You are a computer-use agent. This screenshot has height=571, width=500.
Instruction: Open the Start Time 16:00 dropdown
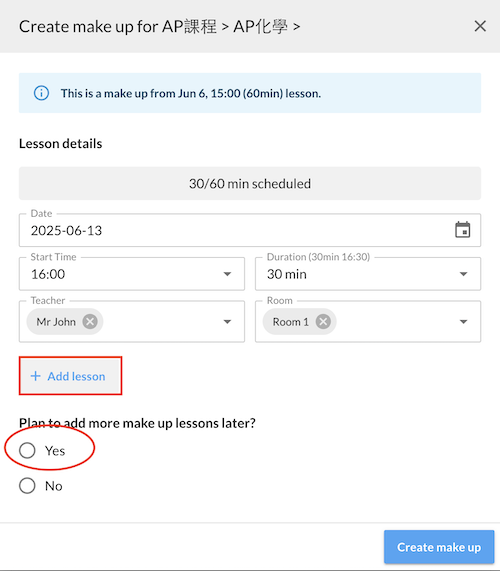pyautogui.click(x=132, y=274)
